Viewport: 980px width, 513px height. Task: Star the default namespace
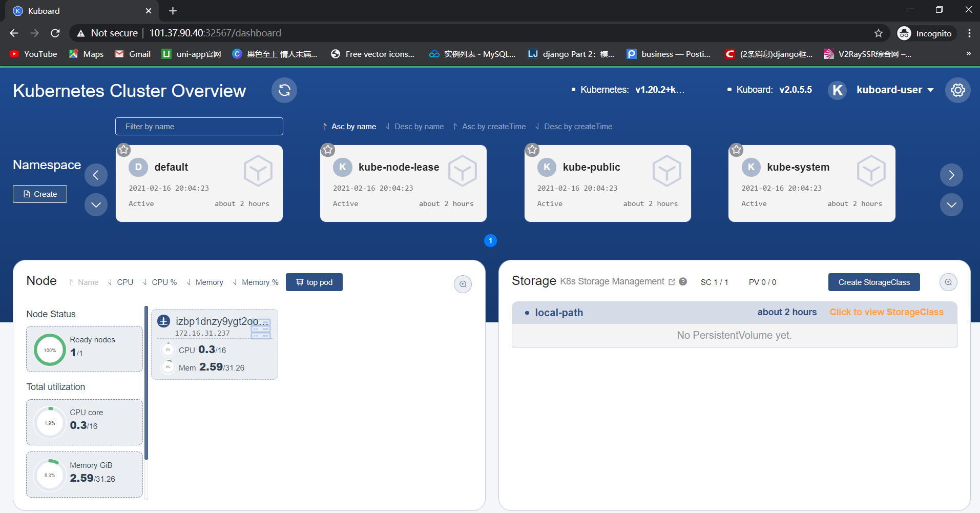(x=123, y=150)
